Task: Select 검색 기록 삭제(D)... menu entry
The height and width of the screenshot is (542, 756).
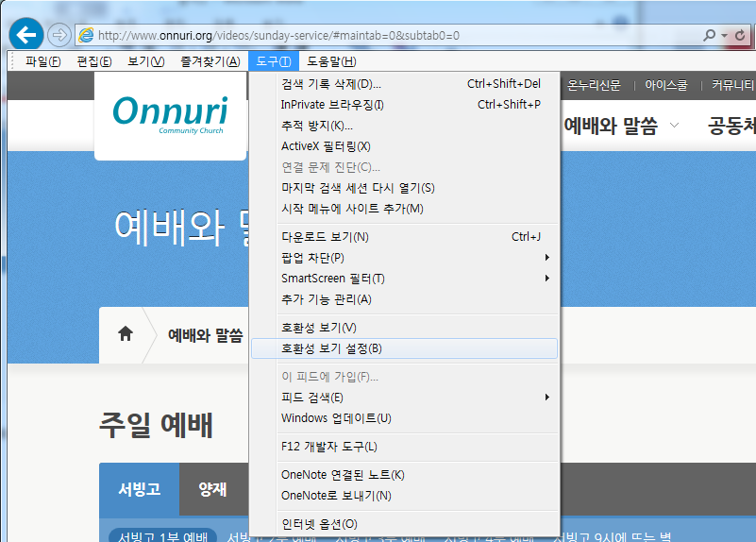Action: 404,84
